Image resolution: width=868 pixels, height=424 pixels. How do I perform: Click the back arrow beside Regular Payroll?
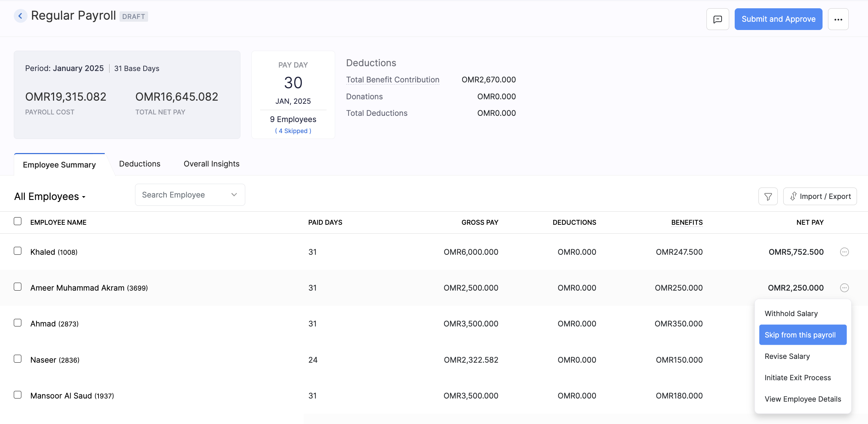21,16
